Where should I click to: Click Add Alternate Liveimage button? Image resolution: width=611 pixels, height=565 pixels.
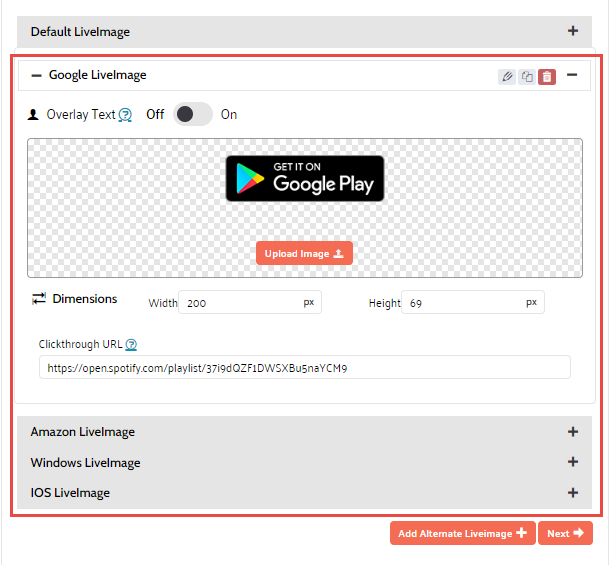[x=463, y=533]
